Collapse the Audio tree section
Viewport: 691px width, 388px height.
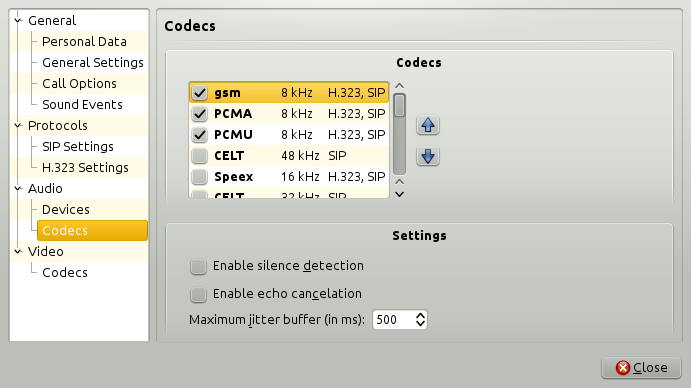pyautogui.click(x=18, y=189)
